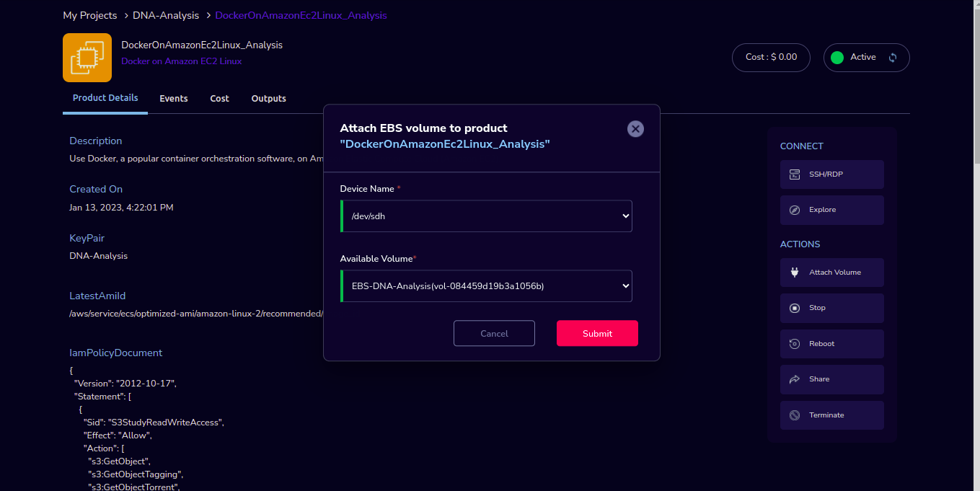This screenshot has width=980, height=491.
Task: Click the Explore button label
Action: [823, 210]
